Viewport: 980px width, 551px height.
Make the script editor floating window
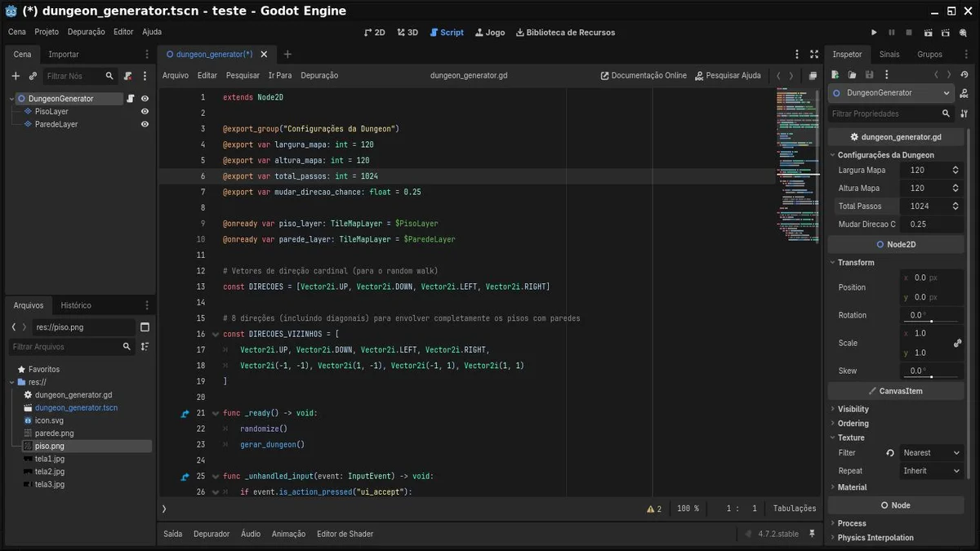(x=813, y=75)
